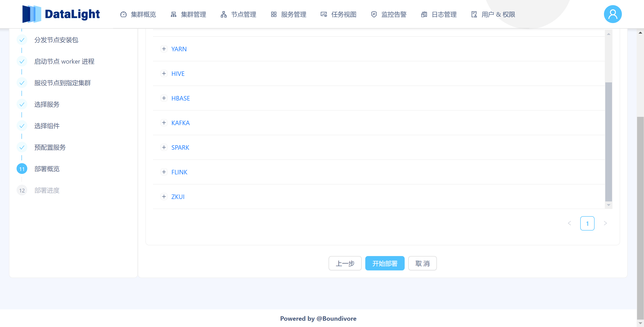This screenshot has width=644, height=327.
Task: Open the 集群概览 menu
Action: (x=138, y=15)
